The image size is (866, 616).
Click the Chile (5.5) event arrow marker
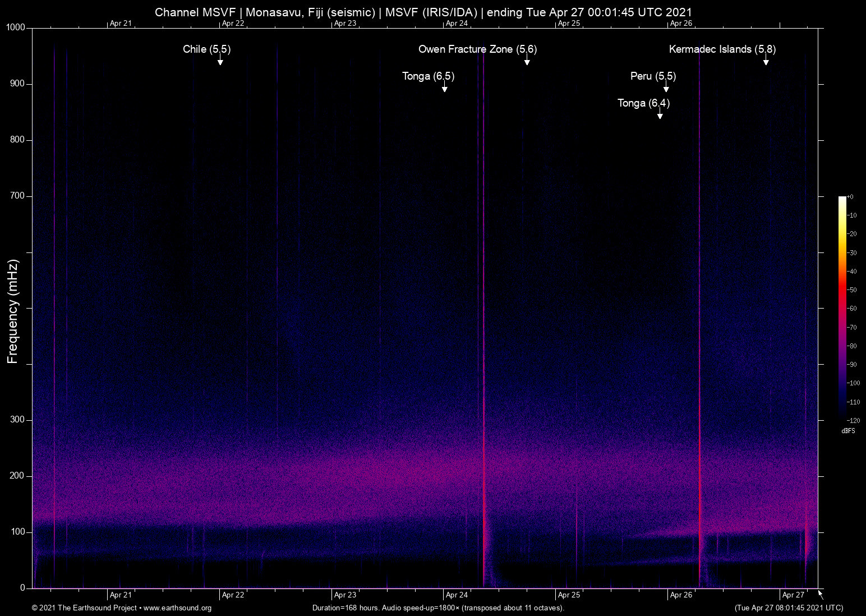220,63
